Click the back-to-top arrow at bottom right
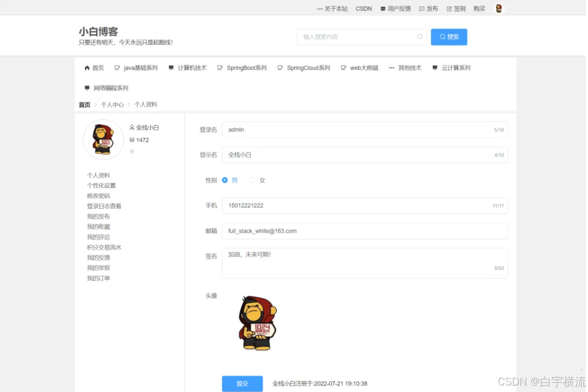The image size is (588, 392). pyautogui.click(x=582, y=369)
